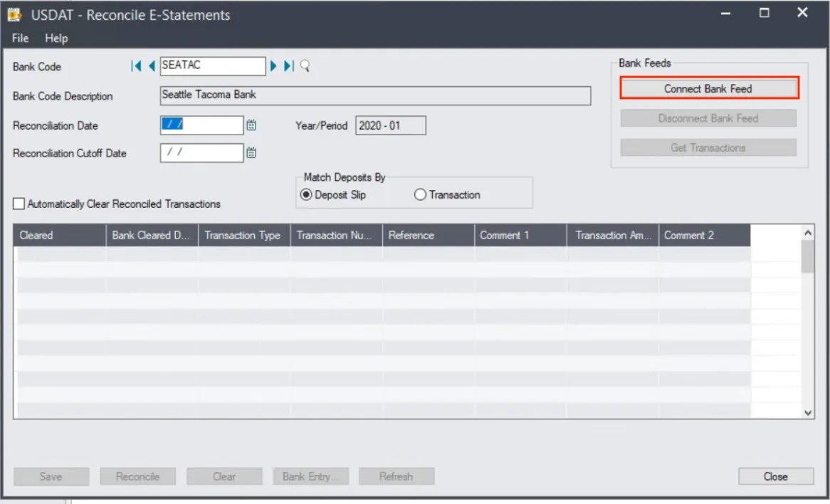
Task: Click the Connect Bank Feed button
Action: [x=708, y=88]
